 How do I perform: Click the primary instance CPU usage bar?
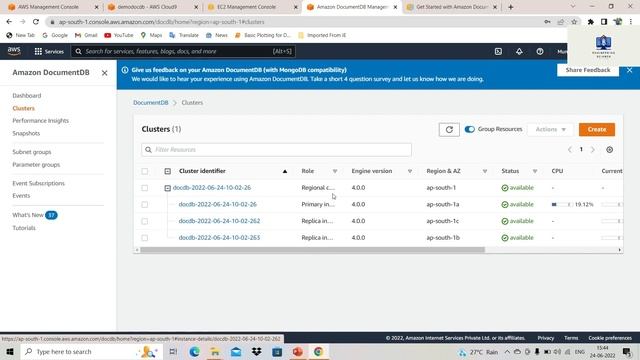[561, 204]
